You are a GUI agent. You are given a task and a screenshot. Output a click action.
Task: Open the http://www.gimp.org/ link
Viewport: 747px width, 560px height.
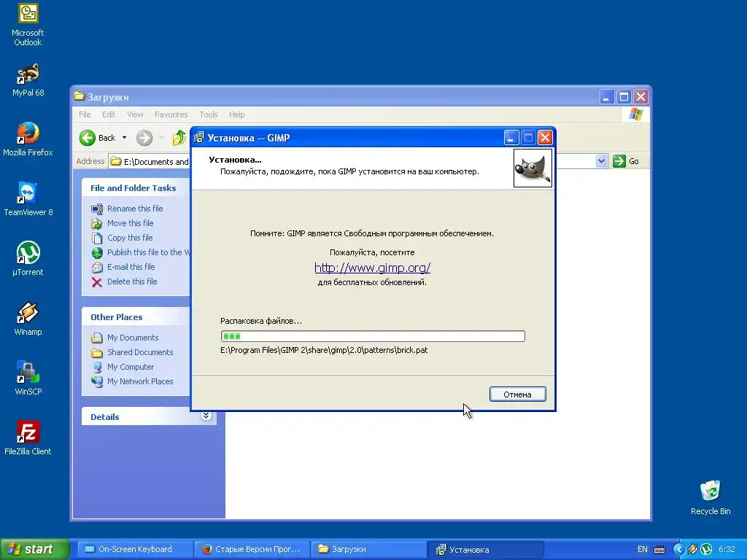click(372, 268)
